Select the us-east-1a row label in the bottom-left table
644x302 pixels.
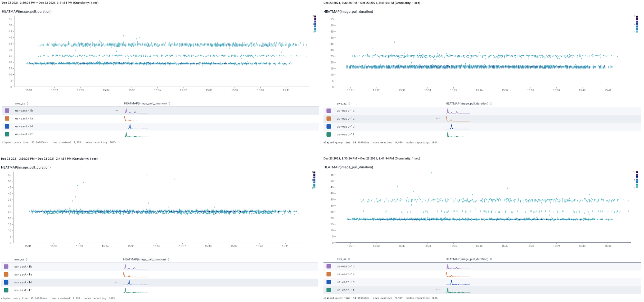click(23, 275)
